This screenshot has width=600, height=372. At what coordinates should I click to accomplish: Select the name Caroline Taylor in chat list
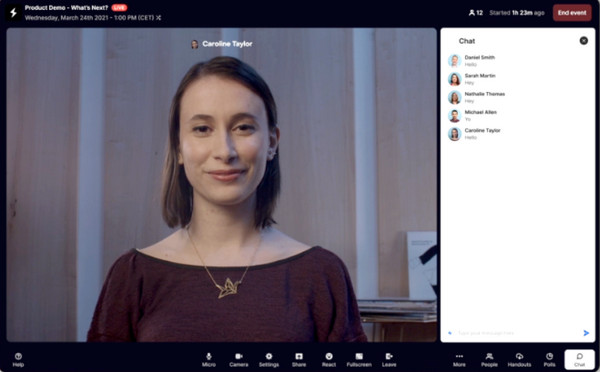(483, 131)
